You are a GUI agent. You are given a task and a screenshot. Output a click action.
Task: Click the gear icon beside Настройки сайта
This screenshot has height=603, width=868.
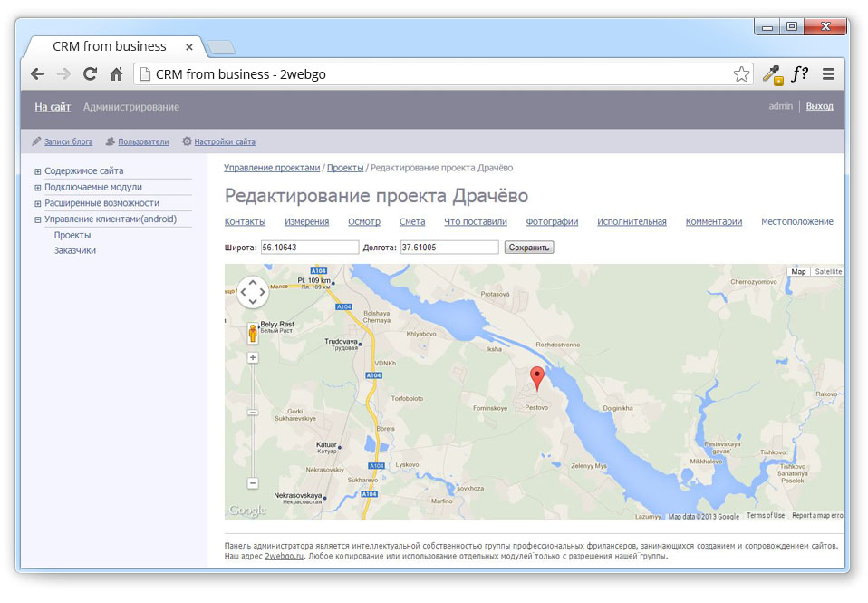(188, 141)
